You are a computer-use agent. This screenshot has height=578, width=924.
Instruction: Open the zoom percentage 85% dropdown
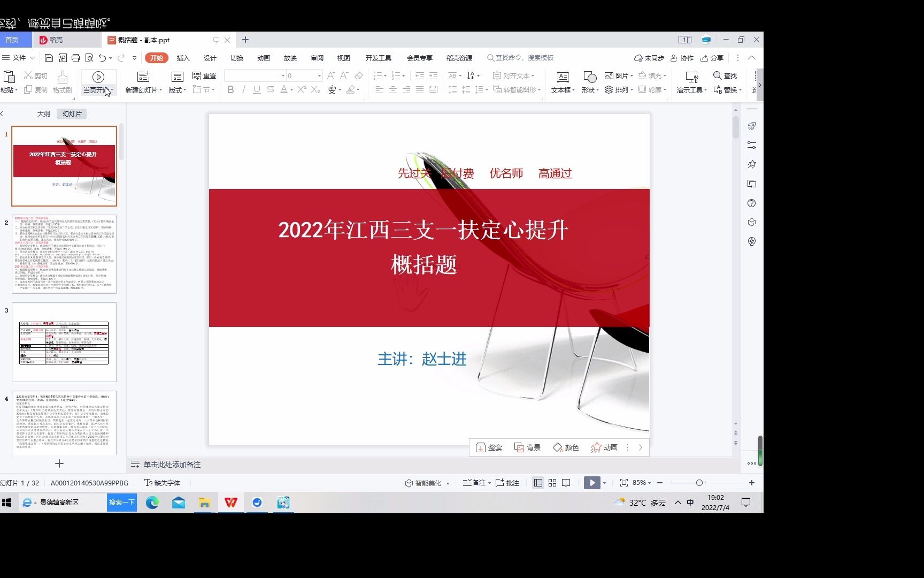[x=642, y=483]
